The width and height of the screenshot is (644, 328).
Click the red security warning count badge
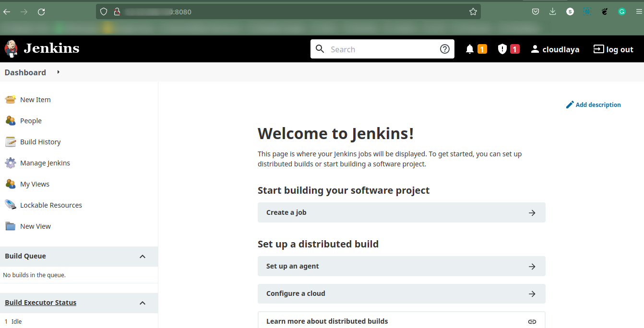click(515, 49)
